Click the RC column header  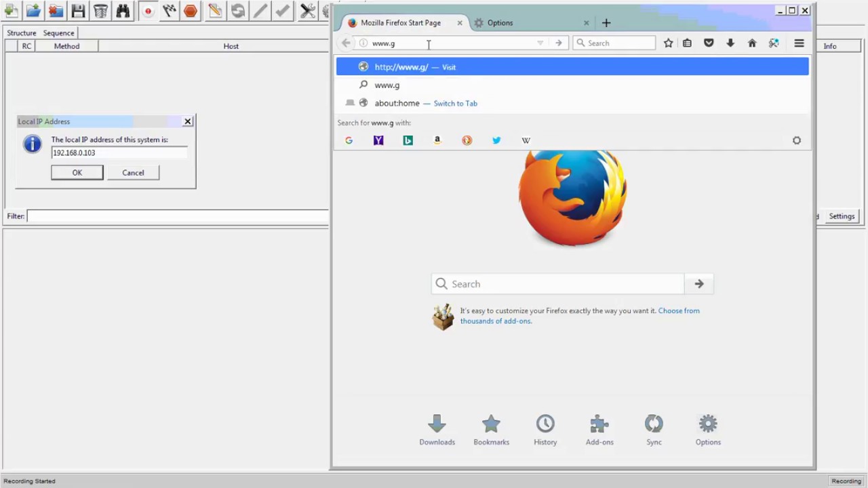(x=26, y=46)
